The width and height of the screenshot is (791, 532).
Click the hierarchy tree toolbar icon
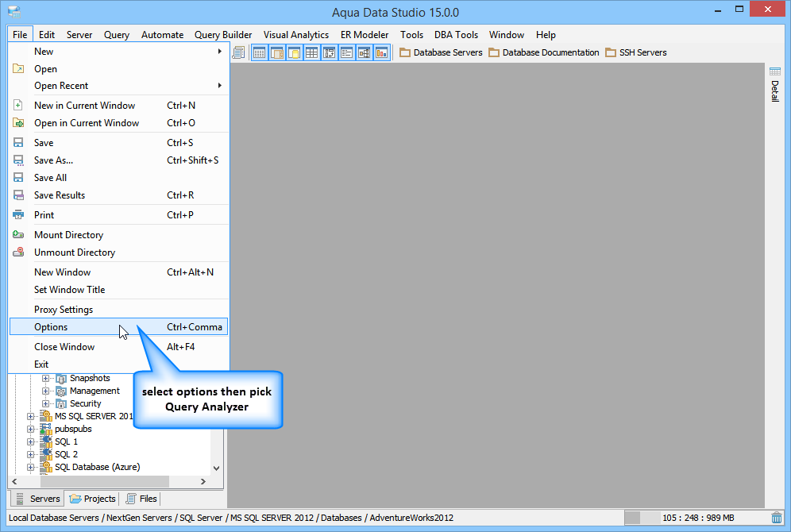pyautogui.click(x=365, y=52)
